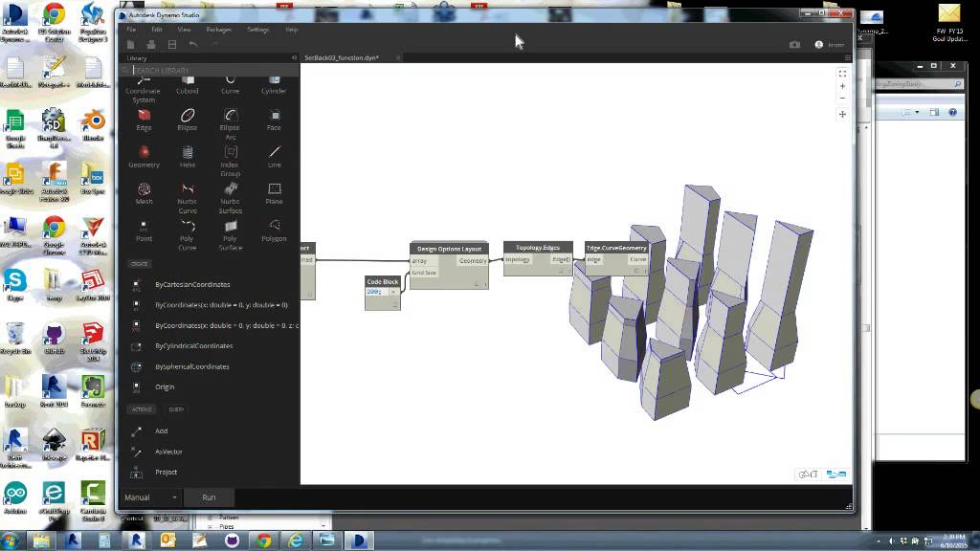This screenshot has width=980, height=551.
Task: Click the Undo arrow icon
Action: point(193,44)
